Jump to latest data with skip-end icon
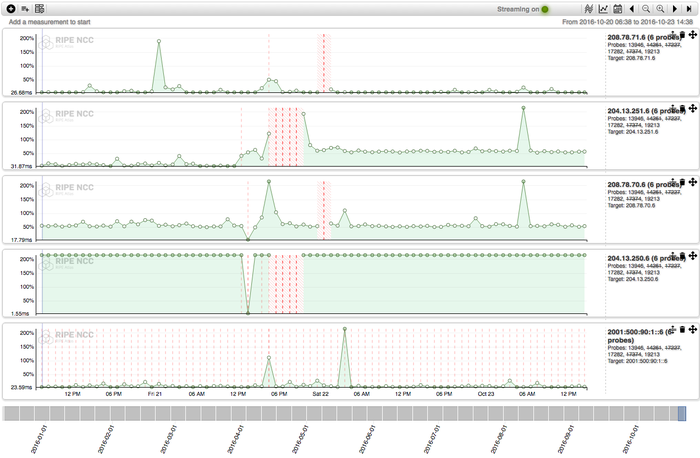 point(689,8)
